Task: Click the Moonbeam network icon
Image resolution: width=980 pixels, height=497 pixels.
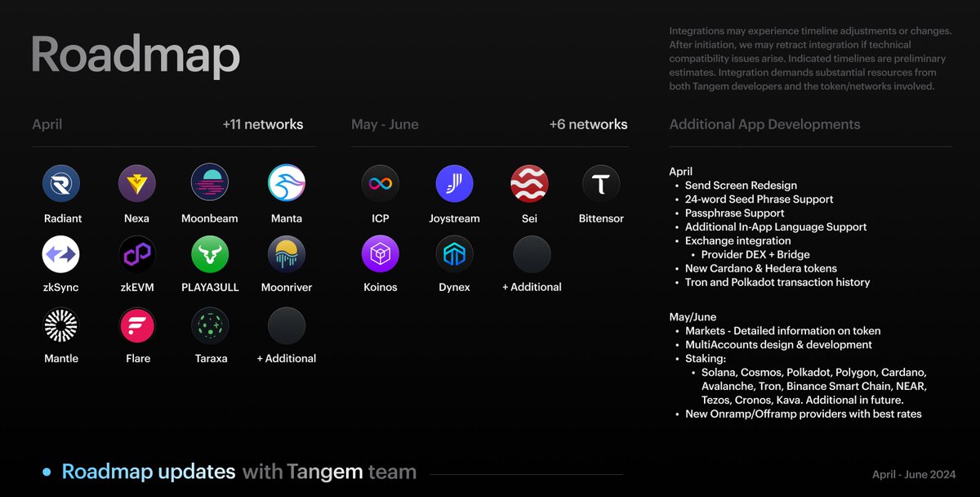Action: 210,183
